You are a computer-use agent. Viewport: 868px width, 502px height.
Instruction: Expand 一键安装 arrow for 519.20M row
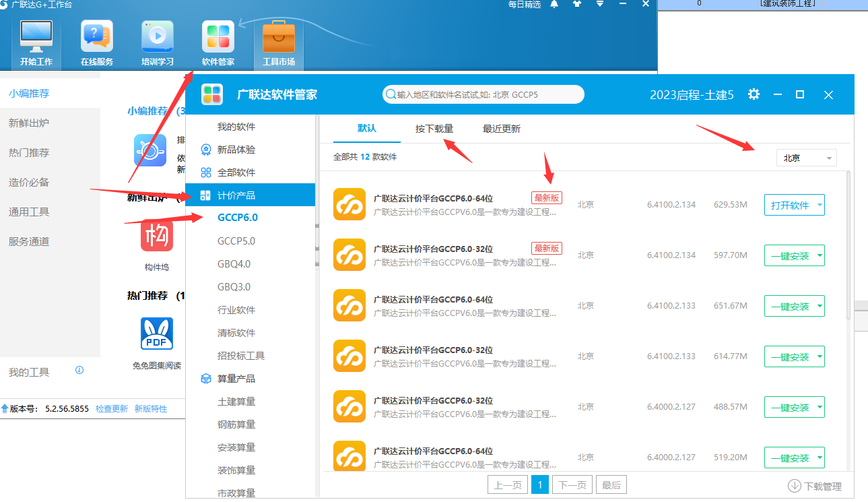[x=819, y=458]
